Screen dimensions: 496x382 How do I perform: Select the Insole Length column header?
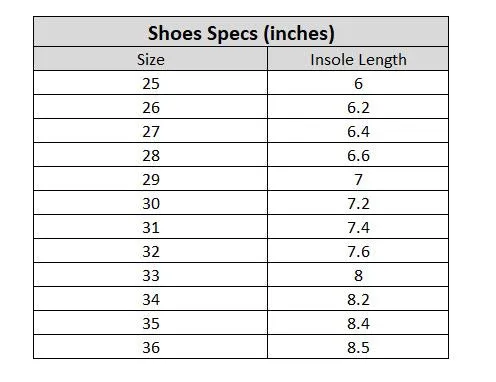point(358,59)
